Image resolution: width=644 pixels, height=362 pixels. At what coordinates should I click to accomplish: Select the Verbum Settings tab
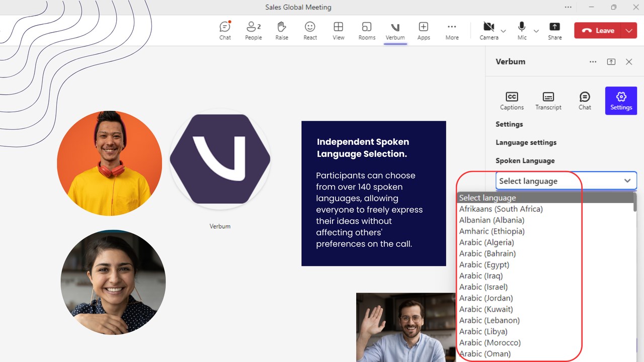[621, 101]
